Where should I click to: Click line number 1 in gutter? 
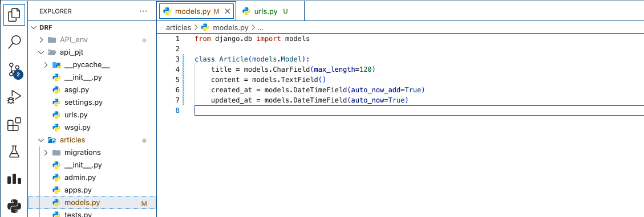click(177, 39)
